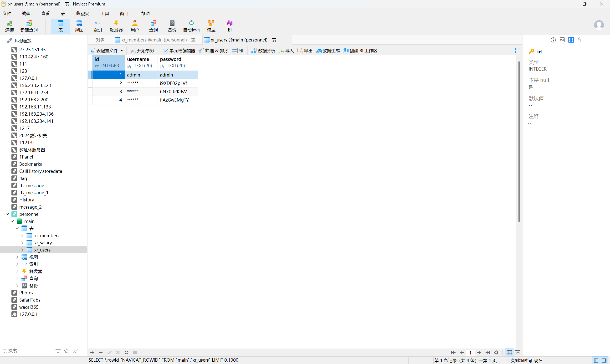Screen dimensions: 610x364
Task: Switch to form view at bottom right
Action: coord(518,353)
